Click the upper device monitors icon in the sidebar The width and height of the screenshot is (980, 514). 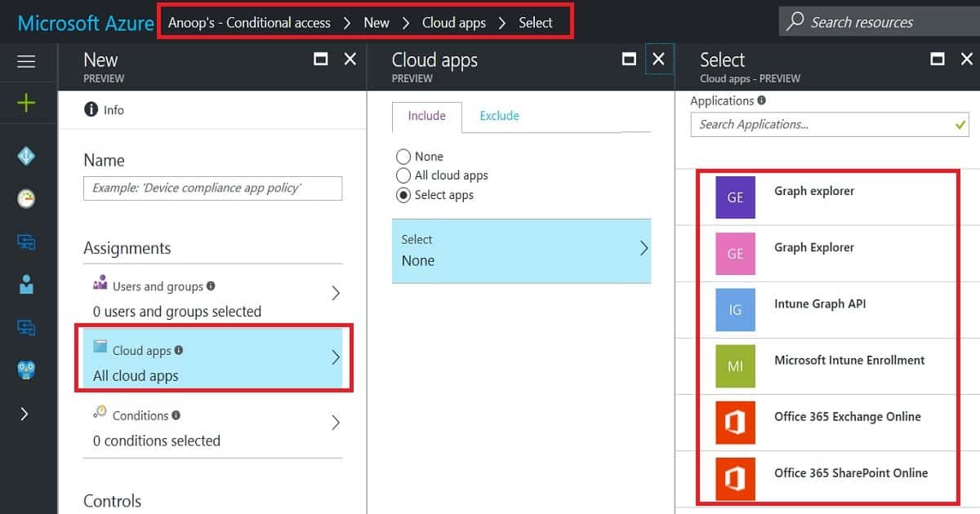point(26,241)
